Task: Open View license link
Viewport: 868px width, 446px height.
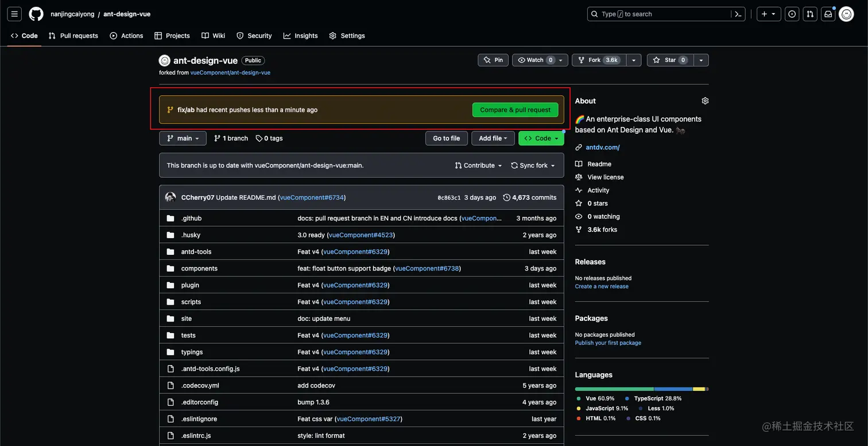Action: click(x=606, y=177)
